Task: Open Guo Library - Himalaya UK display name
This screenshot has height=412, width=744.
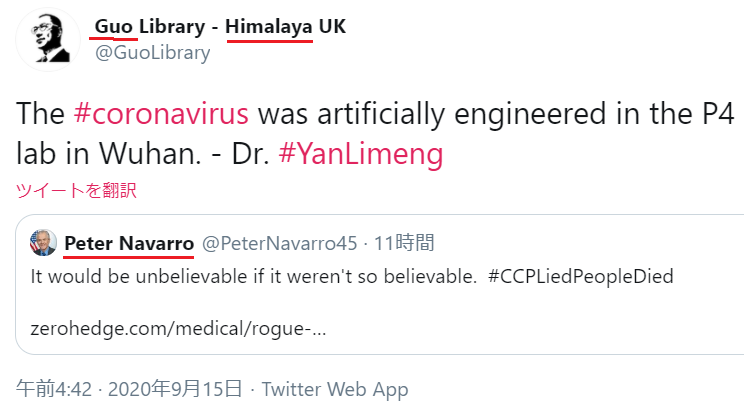Action: tap(220, 27)
